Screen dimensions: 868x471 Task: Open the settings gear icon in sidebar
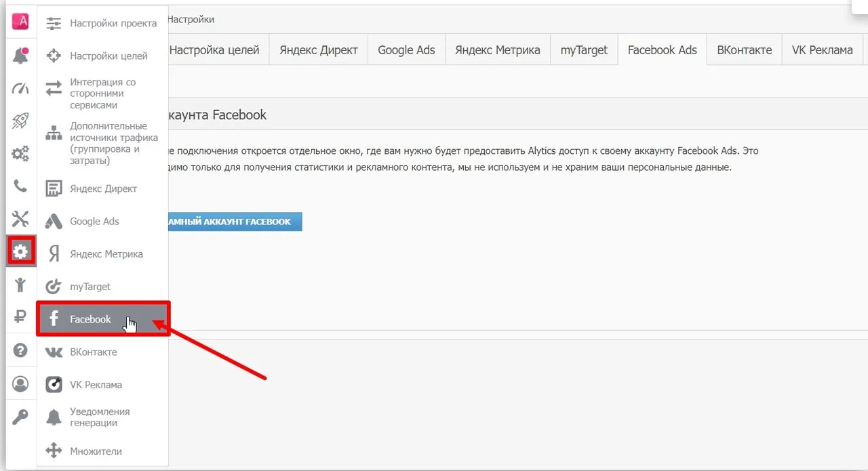click(20, 252)
